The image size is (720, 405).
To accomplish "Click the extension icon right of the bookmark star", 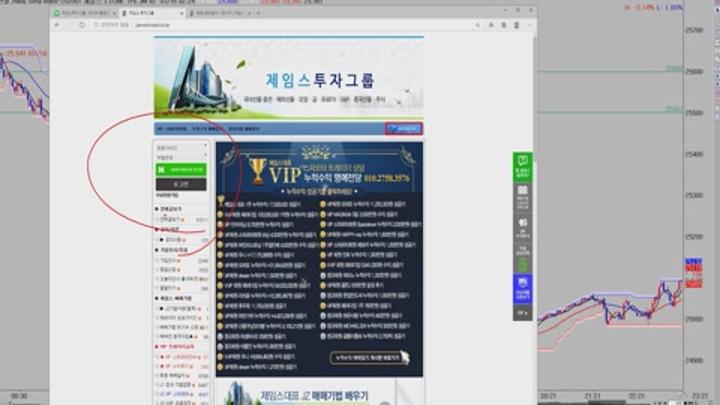I will (491, 25).
